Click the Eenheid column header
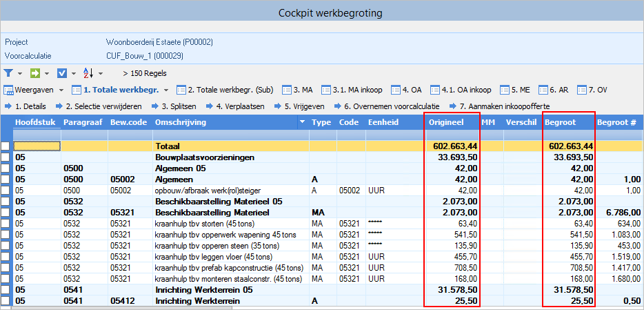 click(395, 122)
